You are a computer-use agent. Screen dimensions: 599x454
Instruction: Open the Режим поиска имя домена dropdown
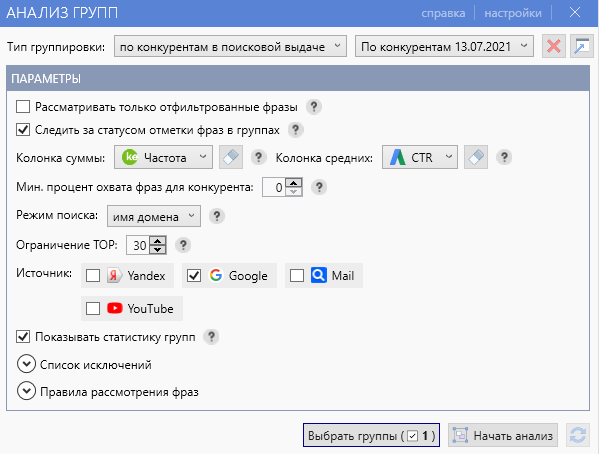click(154, 216)
